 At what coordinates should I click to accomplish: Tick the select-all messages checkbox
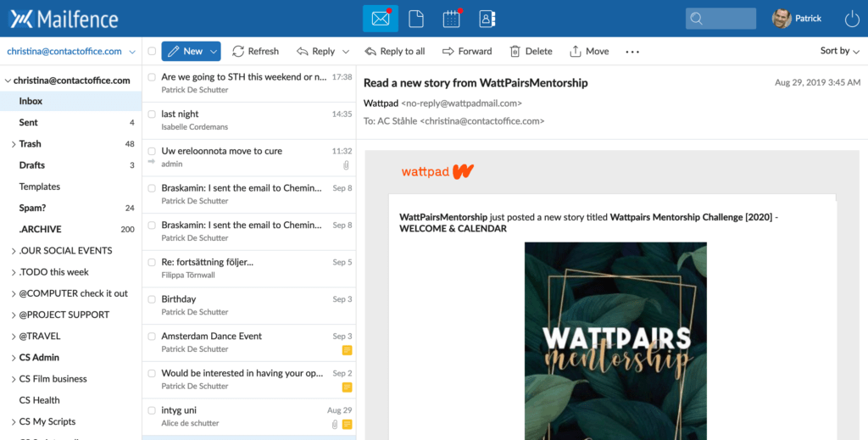(152, 52)
